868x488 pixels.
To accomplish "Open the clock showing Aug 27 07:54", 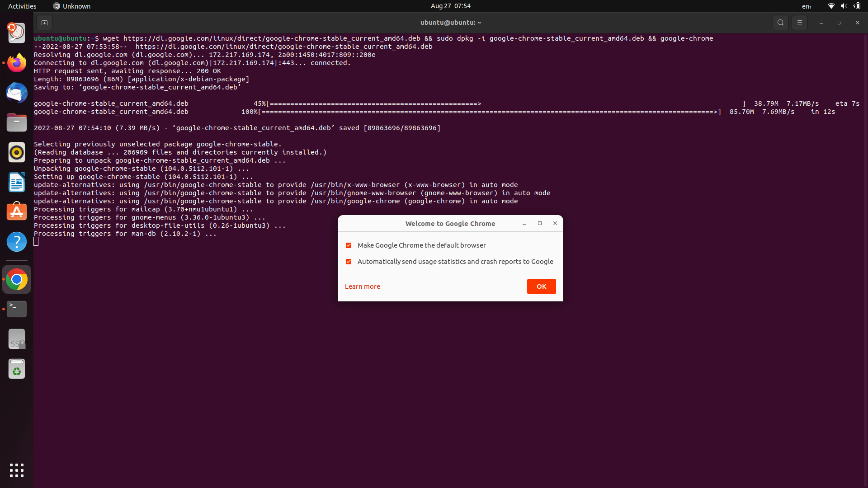I will coord(450,6).
